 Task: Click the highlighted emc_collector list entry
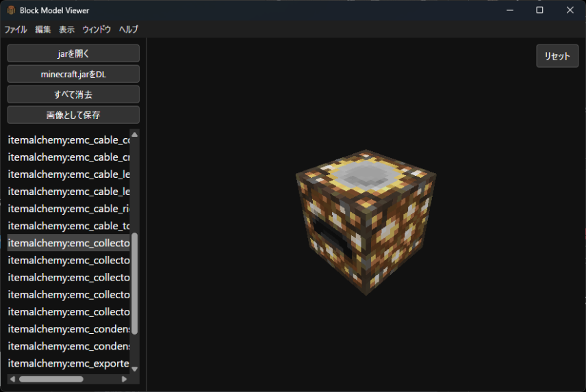[68, 243]
